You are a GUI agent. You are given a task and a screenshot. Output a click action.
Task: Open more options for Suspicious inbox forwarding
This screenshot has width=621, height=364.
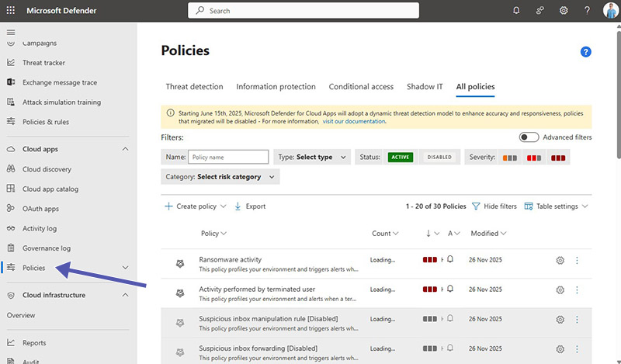point(577,349)
